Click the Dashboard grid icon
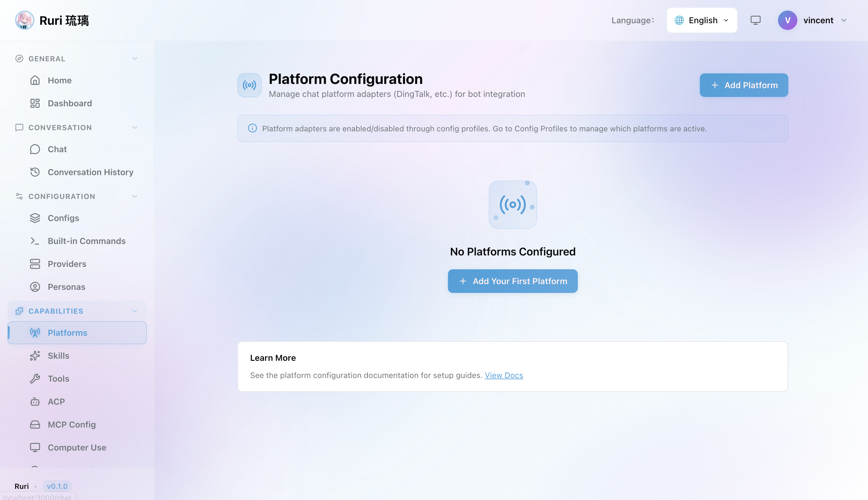The width and height of the screenshot is (868, 500). [35, 103]
